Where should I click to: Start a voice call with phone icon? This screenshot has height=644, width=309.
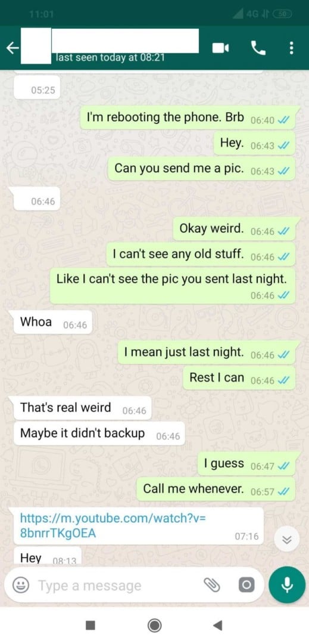pyautogui.click(x=258, y=48)
